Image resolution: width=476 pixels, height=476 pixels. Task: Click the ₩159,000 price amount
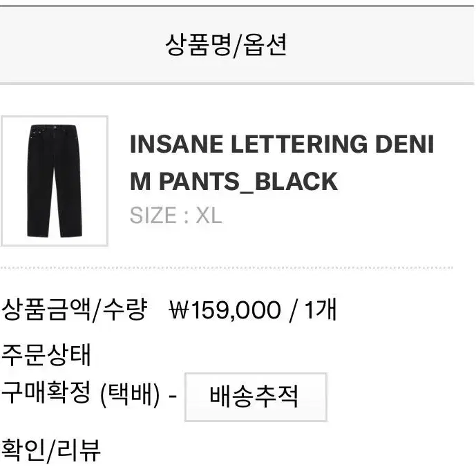[225, 310]
